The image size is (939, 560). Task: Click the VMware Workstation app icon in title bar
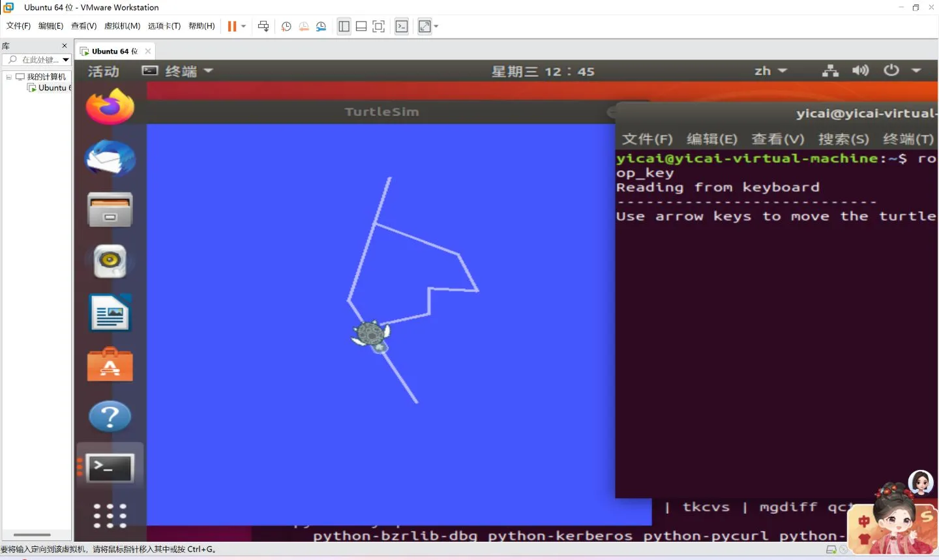8,7
